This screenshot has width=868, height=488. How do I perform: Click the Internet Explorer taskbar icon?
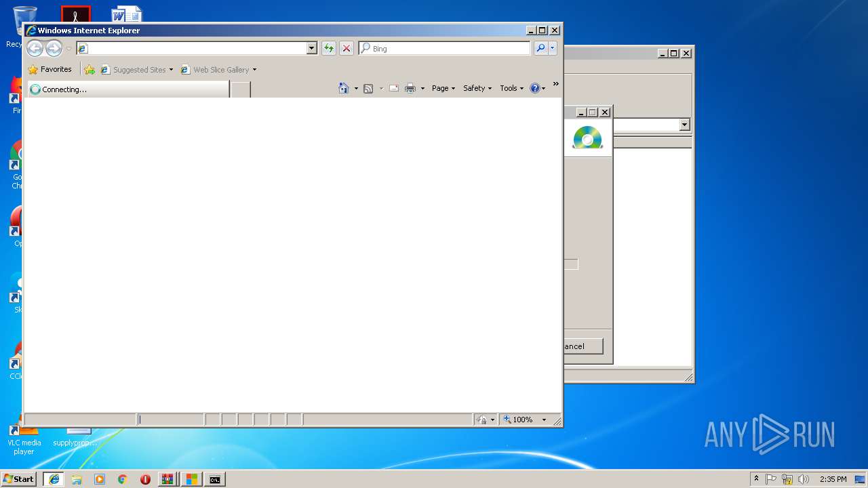click(x=54, y=479)
